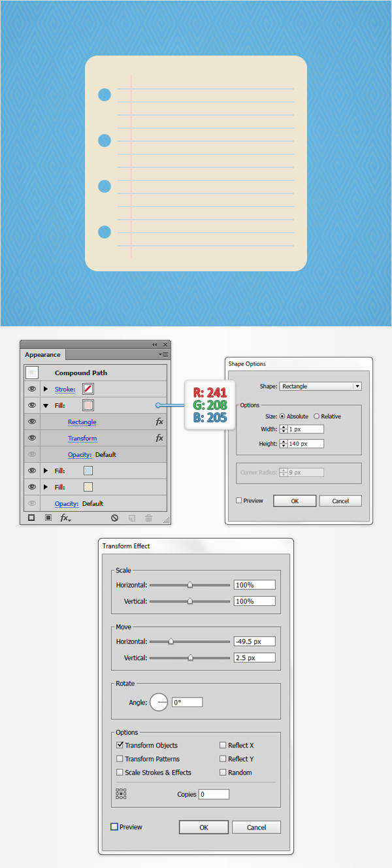Image resolution: width=392 pixels, height=868 pixels.
Task: Open the Rectangle effect link
Action: click(x=82, y=422)
